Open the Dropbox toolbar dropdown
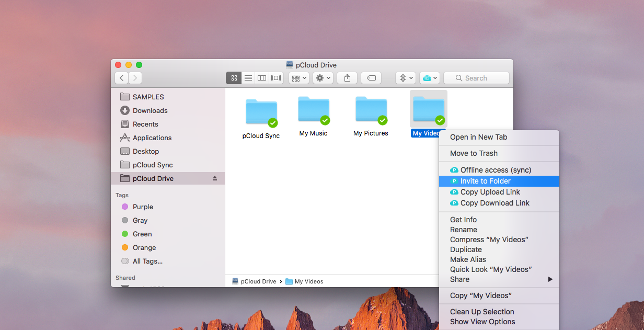 coord(405,78)
